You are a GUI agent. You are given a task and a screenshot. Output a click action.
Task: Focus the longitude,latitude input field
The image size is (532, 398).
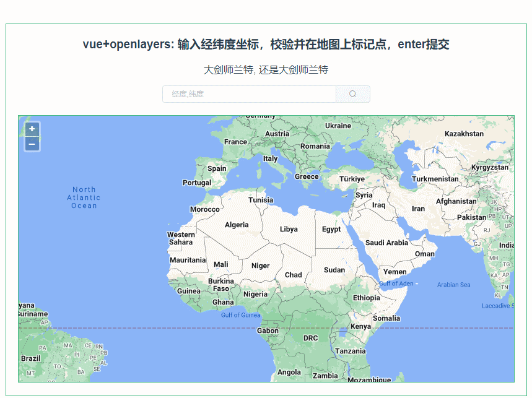coord(250,94)
